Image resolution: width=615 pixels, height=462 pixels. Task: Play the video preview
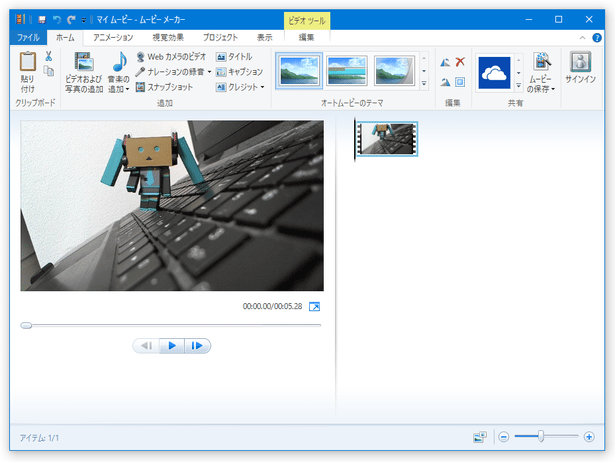(172, 346)
